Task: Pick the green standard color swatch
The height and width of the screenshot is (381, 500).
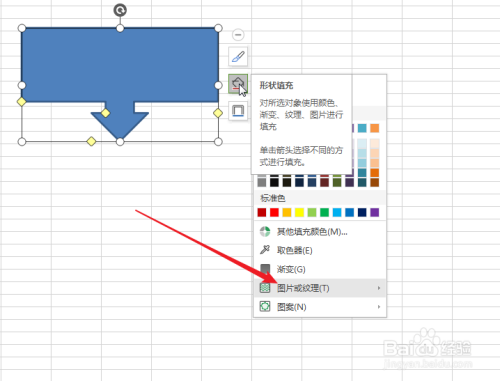Action: coord(324,212)
